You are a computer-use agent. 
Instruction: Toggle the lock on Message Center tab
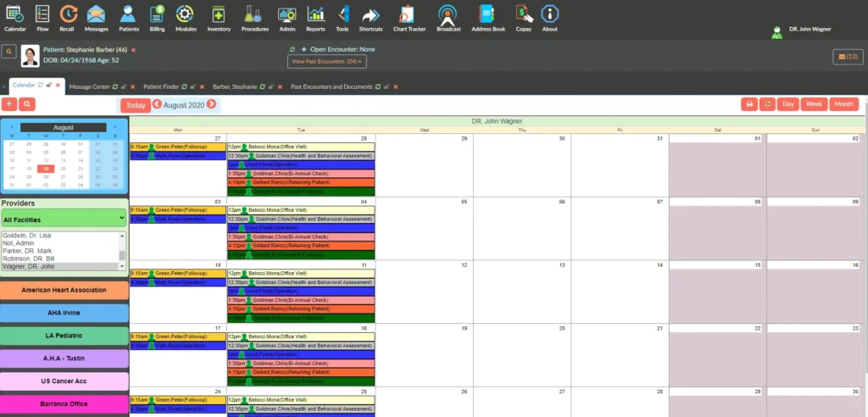123,86
